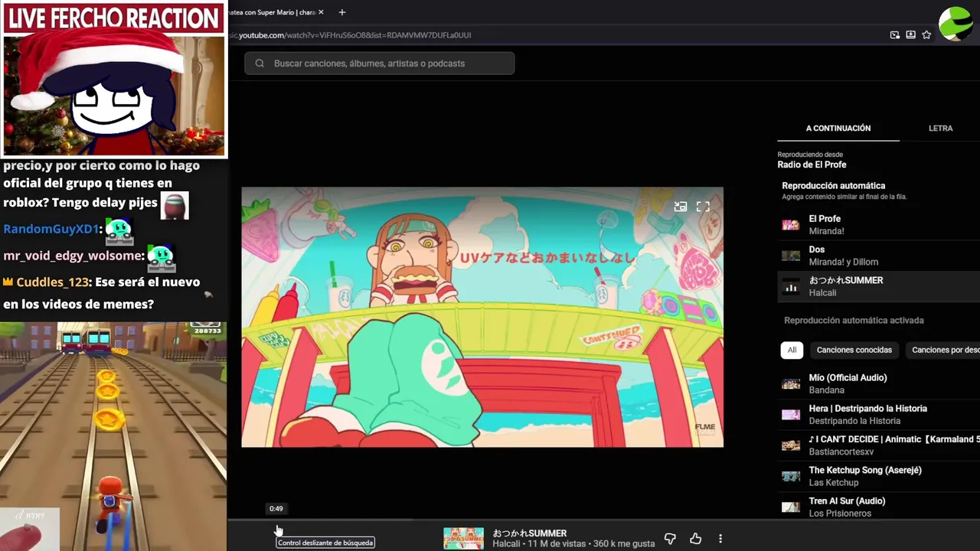Click the Los Prisioneros artist name
The height and width of the screenshot is (551, 980).
pos(840,514)
